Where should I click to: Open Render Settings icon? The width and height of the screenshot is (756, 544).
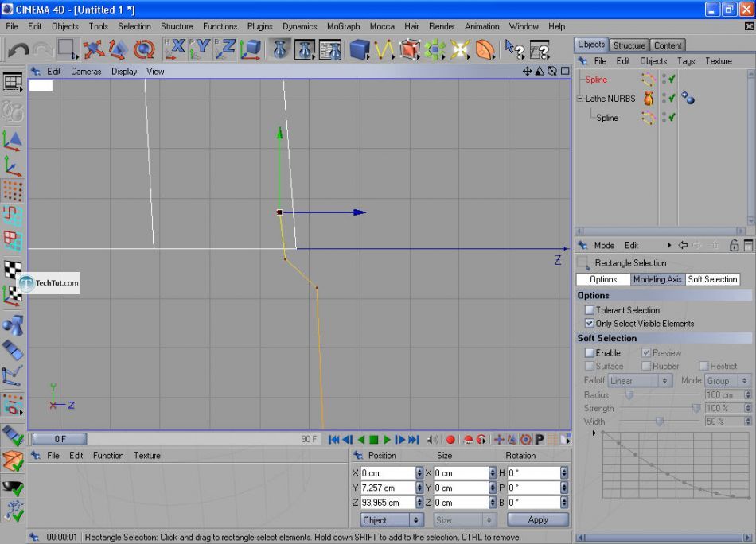(x=330, y=49)
